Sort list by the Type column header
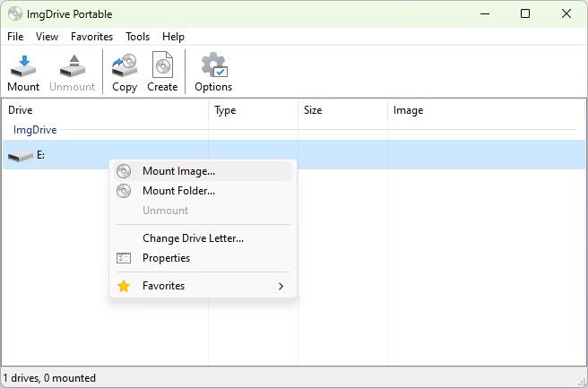588x388 pixels. coord(253,110)
